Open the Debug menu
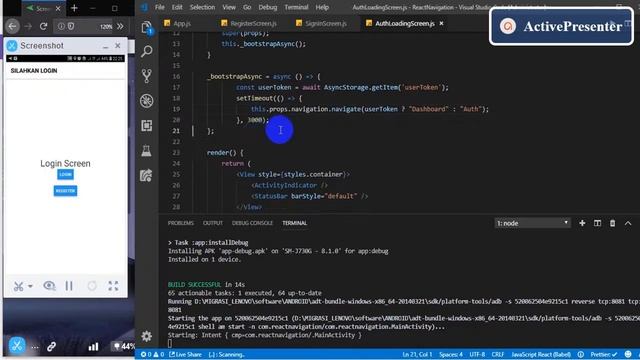 [268, 7]
